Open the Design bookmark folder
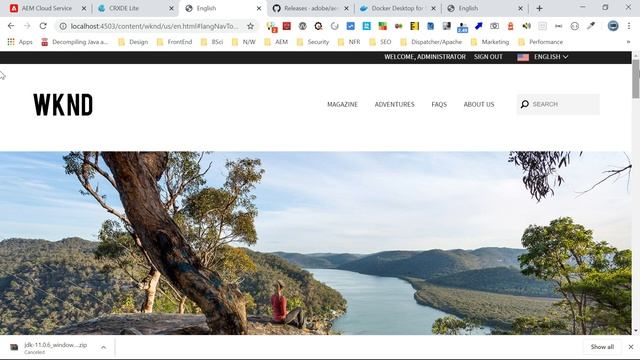 pyautogui.click(x=133, y=42)
